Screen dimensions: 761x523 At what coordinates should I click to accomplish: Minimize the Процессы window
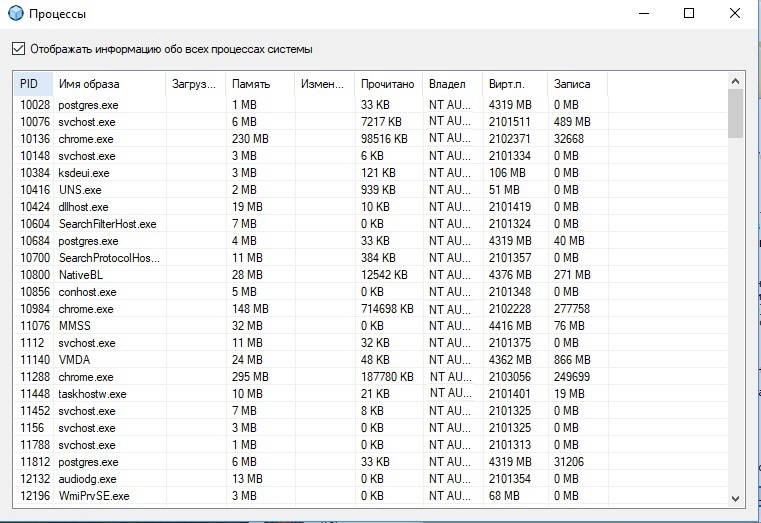[643, 14]
